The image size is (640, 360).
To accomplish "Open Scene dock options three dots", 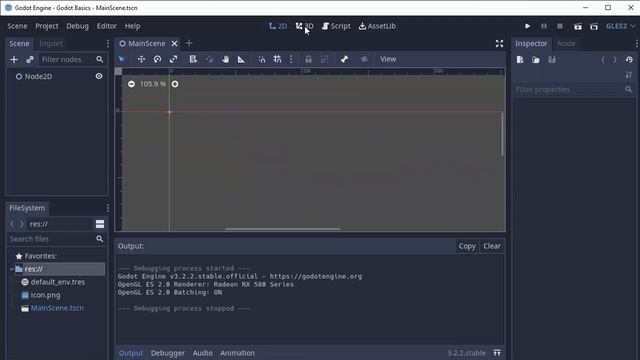I will click(108, 44).
